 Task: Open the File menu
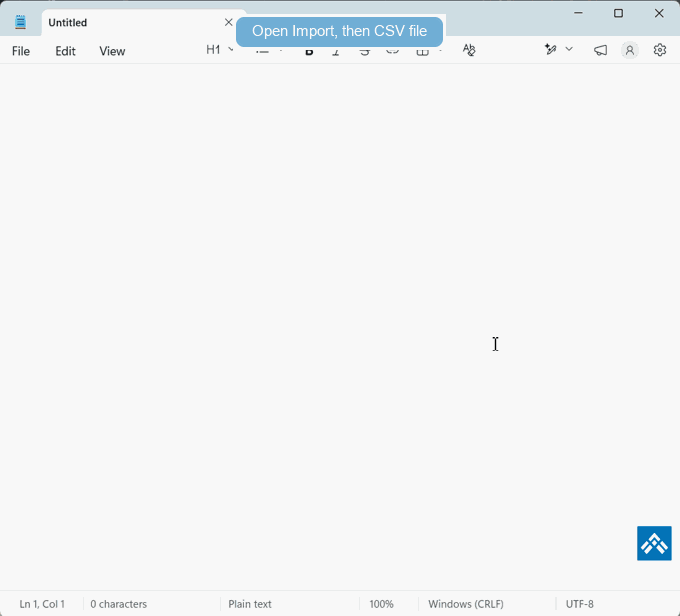(21, 51)
